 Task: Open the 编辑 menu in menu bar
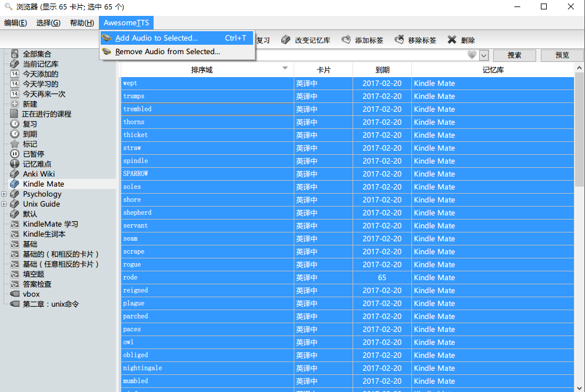pos(15,23)
